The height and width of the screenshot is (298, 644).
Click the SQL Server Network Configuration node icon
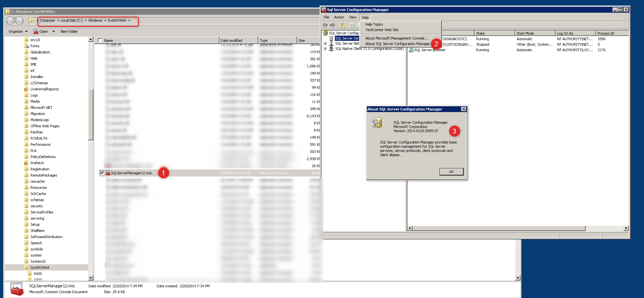[331, 43]
